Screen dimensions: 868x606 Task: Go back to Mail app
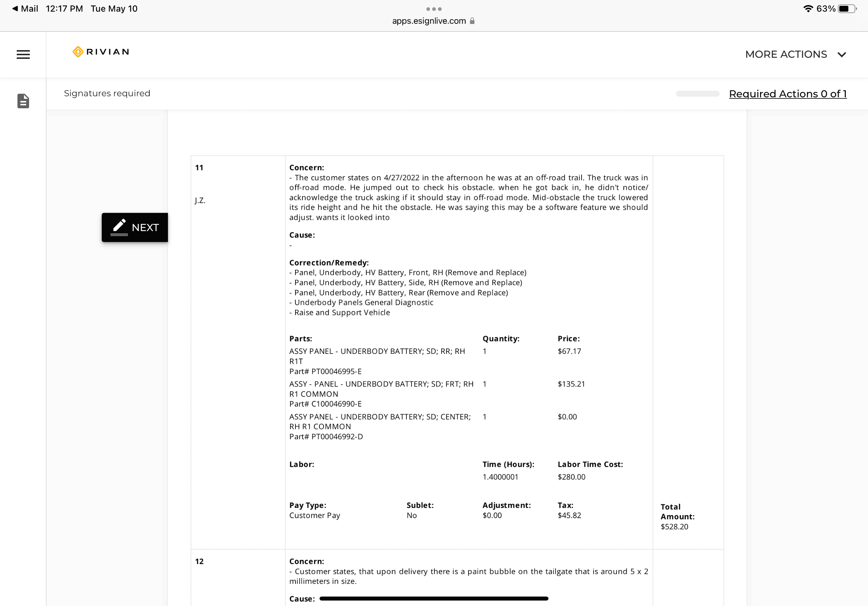tap(25, 8)
